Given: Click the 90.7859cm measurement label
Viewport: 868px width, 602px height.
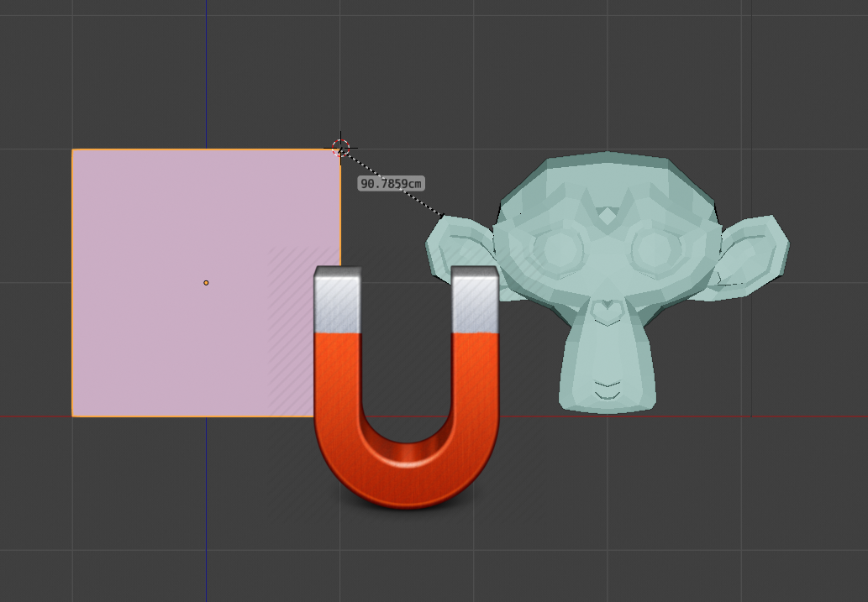Looking at the screenshot, I should coord(391,184).
